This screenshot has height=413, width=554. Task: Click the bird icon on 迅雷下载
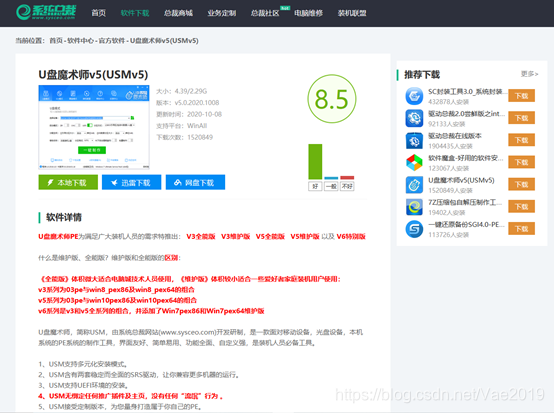(x=114, y=183)
